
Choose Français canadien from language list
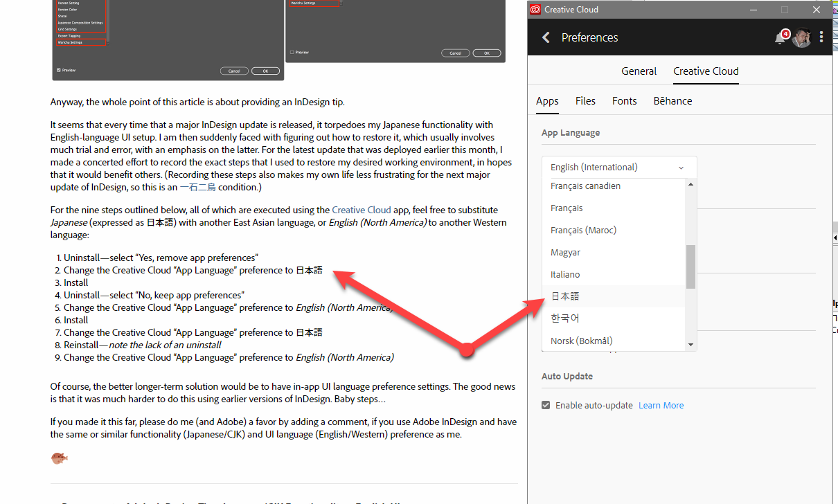[x=614, y=186]
